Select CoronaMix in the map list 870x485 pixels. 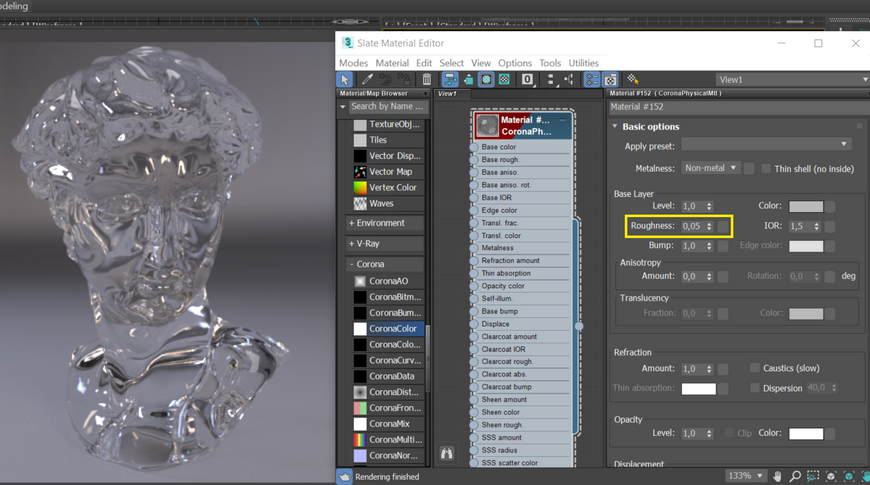390,424
